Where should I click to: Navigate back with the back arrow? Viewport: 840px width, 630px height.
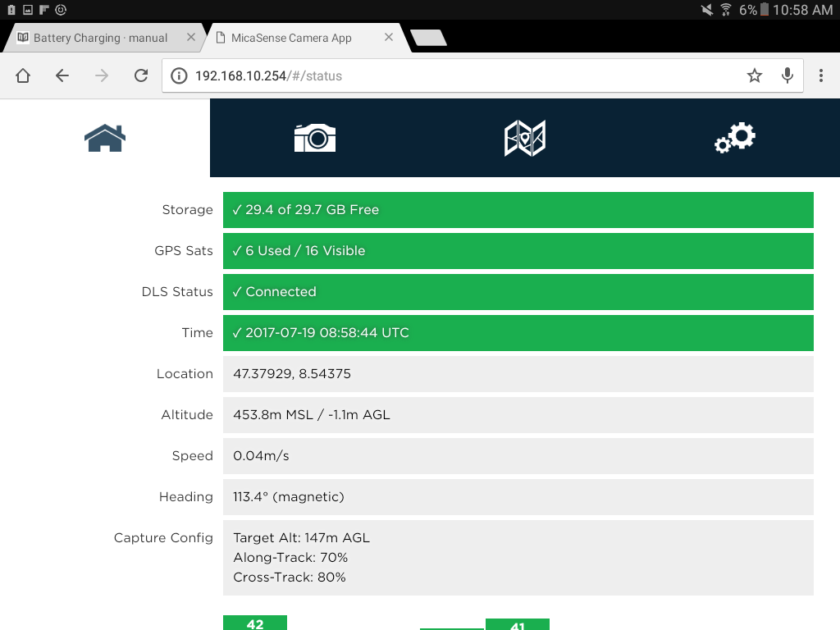point(62,75)
